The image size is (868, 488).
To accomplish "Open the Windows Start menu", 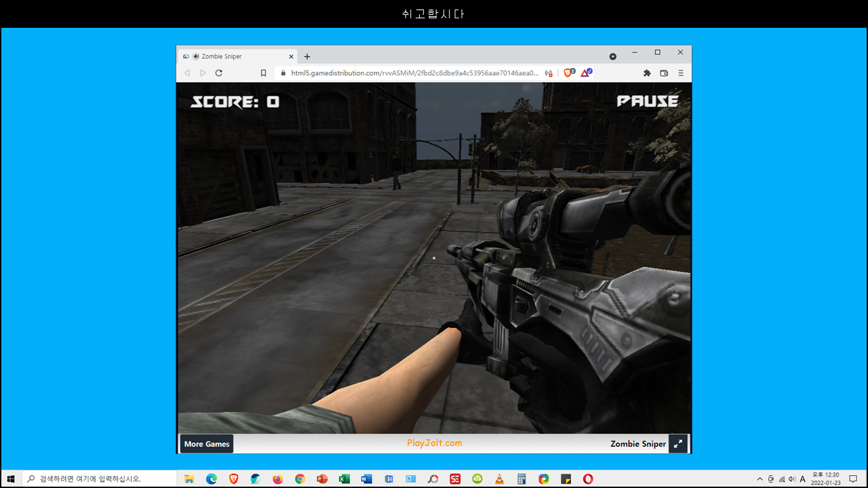I will coord(11,479).
